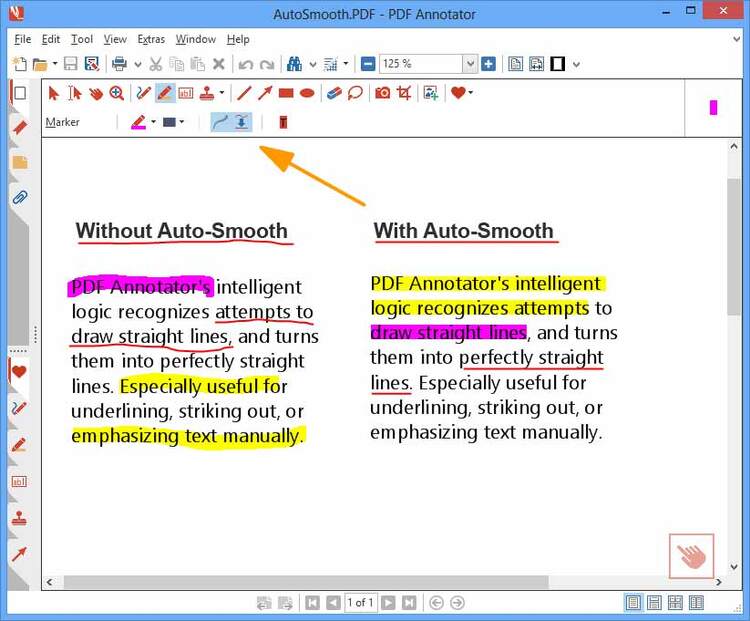Open the Edit menu
The image size is (750, 621).
coord(51,39)
